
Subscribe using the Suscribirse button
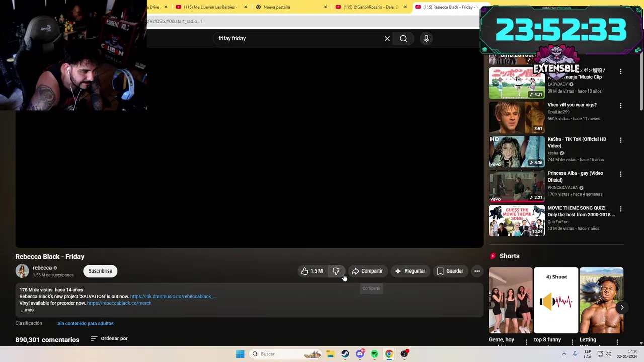click(100, 271)
